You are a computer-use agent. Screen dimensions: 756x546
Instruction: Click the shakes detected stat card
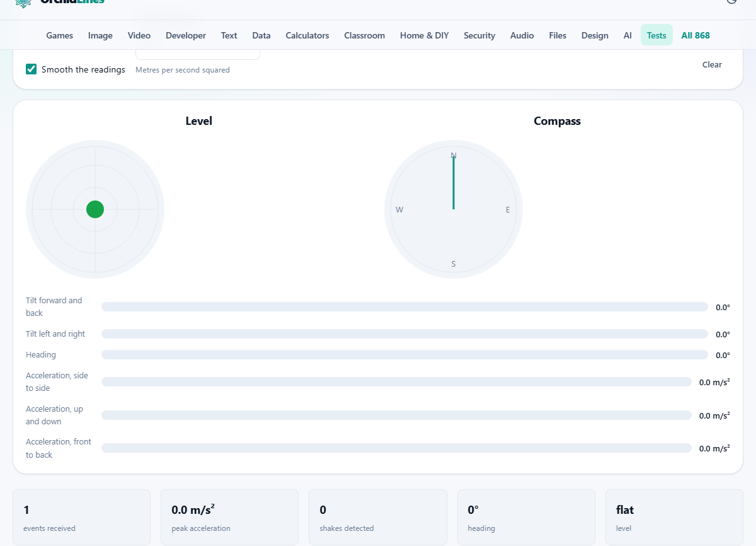tap(378, 518)
